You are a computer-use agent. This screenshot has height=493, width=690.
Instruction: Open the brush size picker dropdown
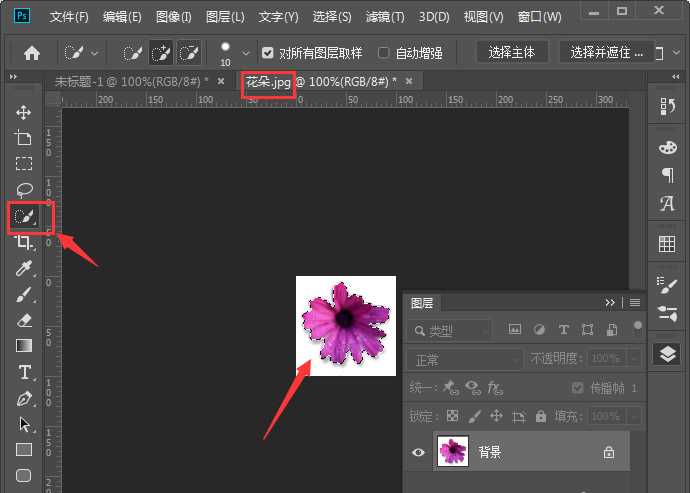pyautogui.click(x=246, y=53)
